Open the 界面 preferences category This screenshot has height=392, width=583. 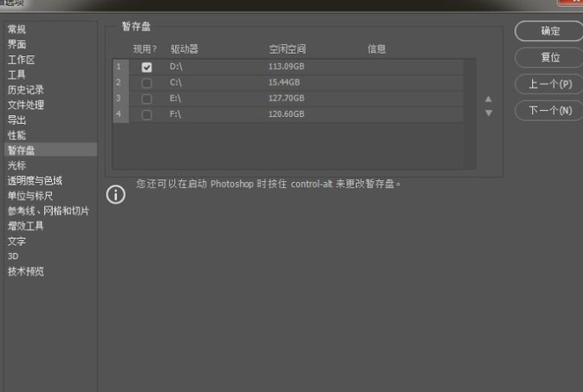pyautogui.click(x=17, y=45)
